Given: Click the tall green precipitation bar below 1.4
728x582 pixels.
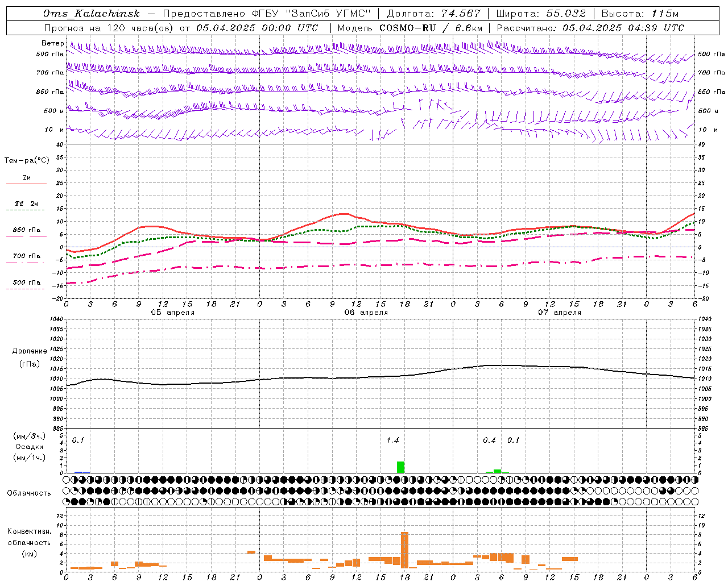Looking at the screenshot, I should pos(401,467).
